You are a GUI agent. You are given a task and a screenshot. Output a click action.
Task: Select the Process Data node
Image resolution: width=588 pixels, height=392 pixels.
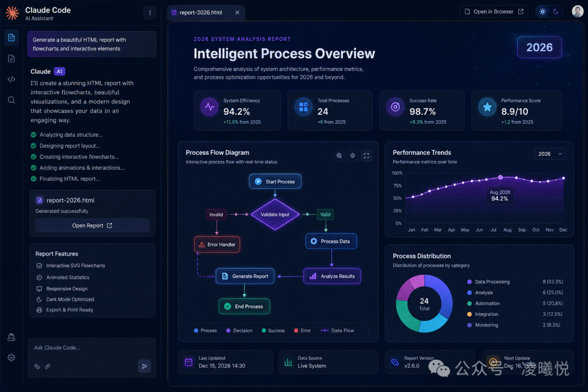tap(331, 241)
